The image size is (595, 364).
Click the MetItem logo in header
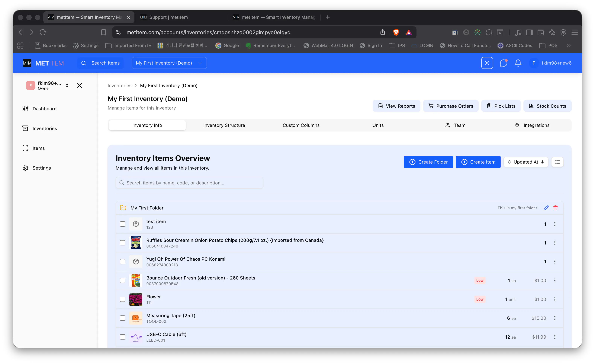click(43, 63)
